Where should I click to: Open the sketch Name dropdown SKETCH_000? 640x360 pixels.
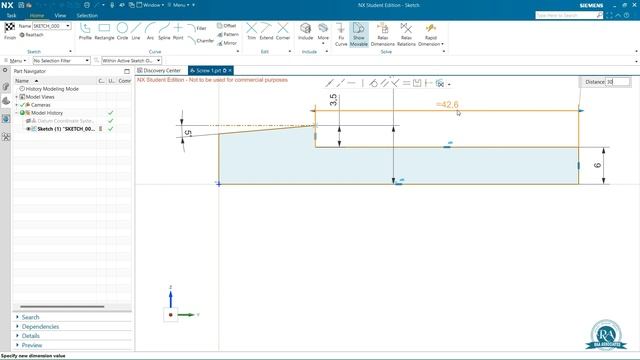(68, 26)
